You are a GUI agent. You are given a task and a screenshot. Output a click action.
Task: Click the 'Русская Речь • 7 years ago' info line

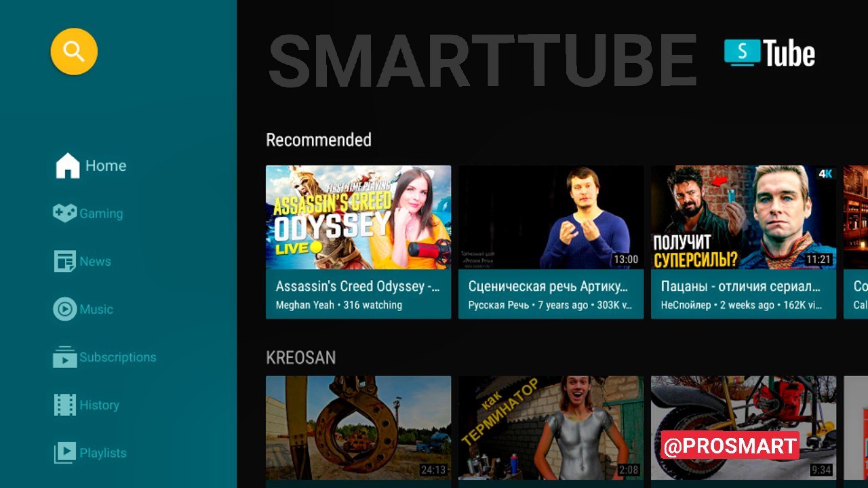(x=551, y=305)
